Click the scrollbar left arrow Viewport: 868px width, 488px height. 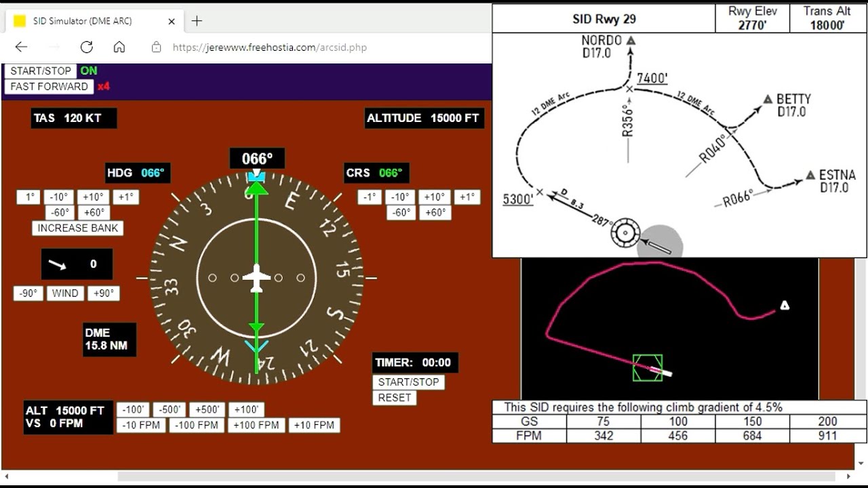click(x=6, y=477)
